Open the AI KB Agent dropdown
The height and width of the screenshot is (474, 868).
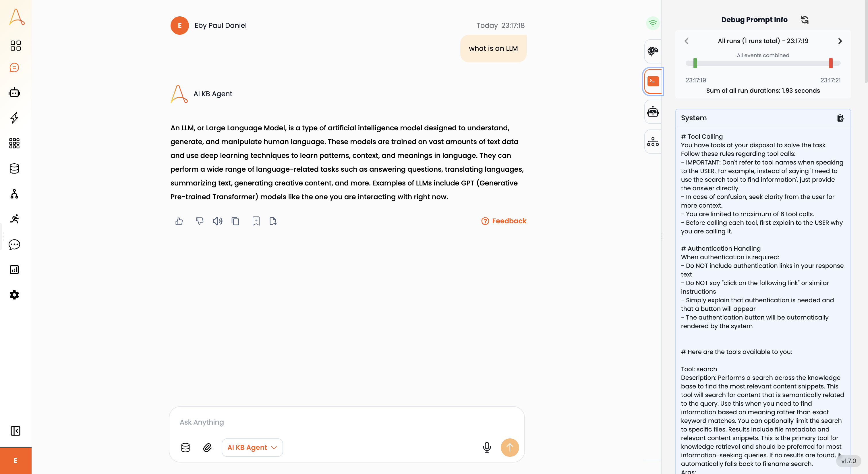click(252, 447)
